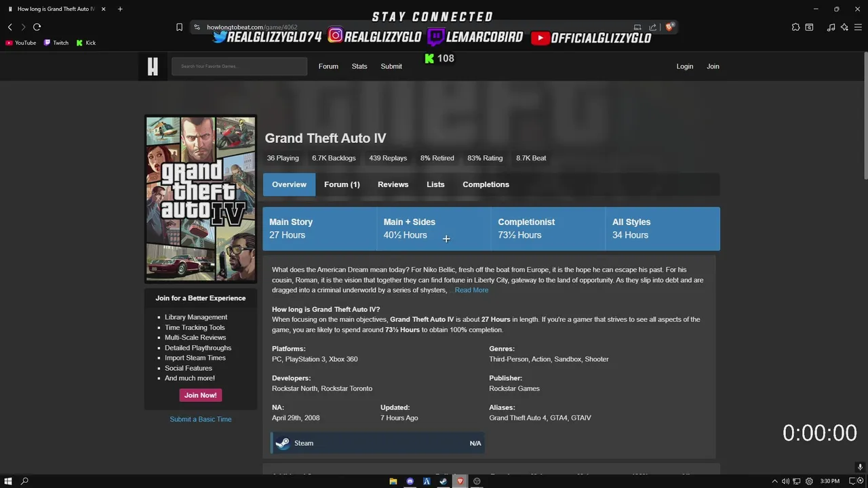The image size is (868, 488).
Task: Click the Rockstar Games publisher text
Action: point(515,388)
